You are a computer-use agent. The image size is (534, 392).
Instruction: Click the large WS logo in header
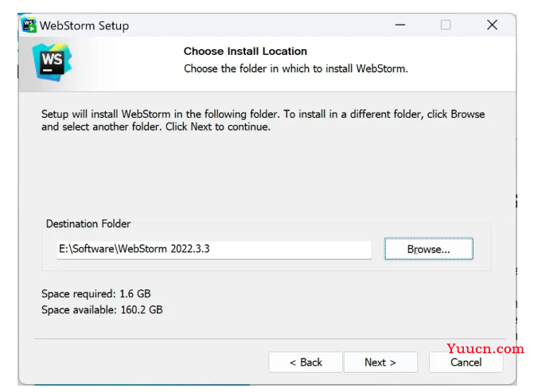click(x=52, y=62)
